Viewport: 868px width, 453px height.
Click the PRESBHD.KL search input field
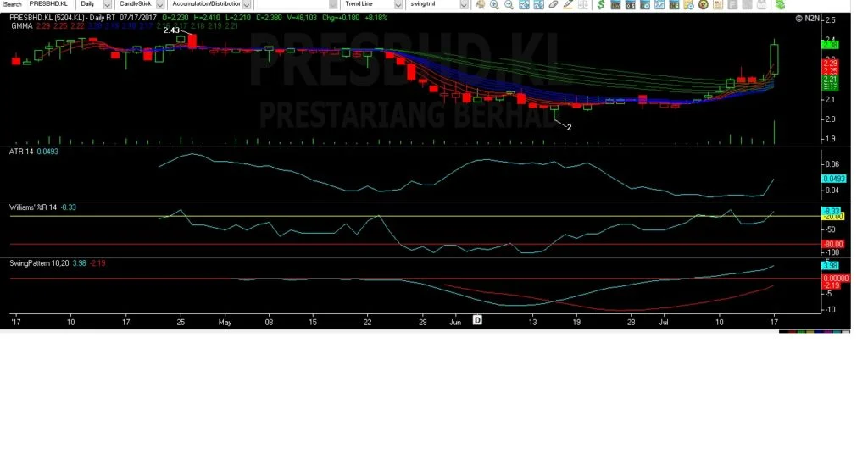click(50, 4)
